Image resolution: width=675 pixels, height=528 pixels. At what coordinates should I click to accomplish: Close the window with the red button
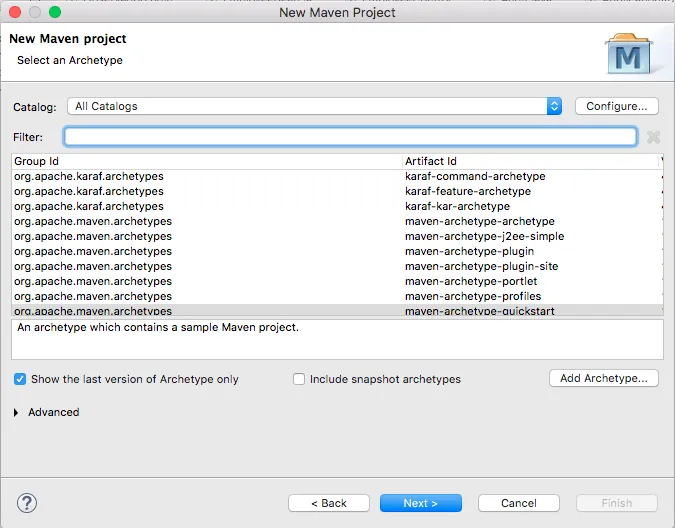tap(15, 12)
